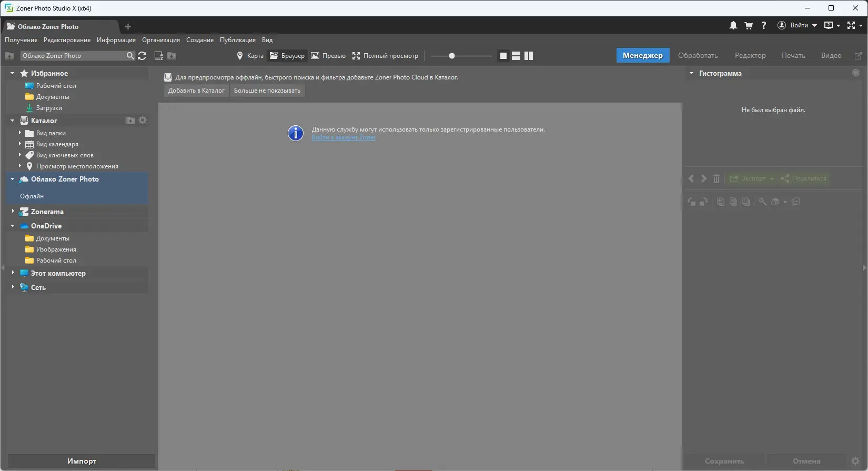The width and height of the screenshot is (868, 471).
Task: Collapse the Избранное section
Action: 12,73
